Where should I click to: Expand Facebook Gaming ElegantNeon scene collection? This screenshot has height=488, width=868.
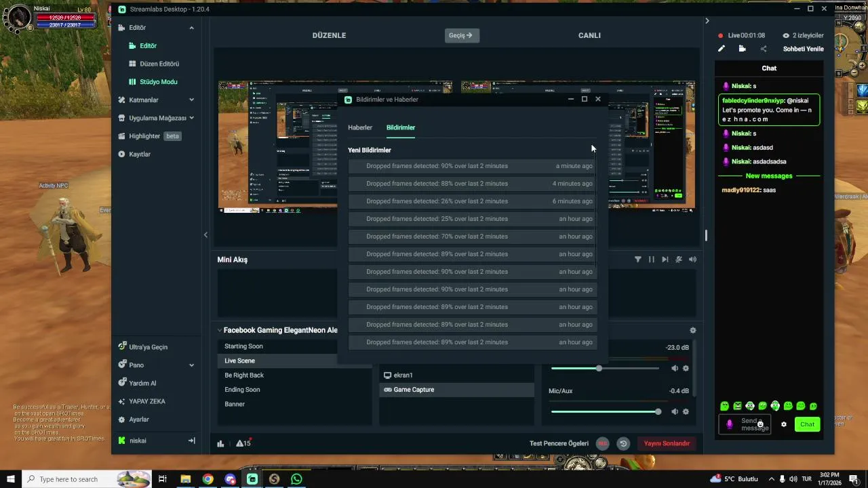(x=220, y=331)
